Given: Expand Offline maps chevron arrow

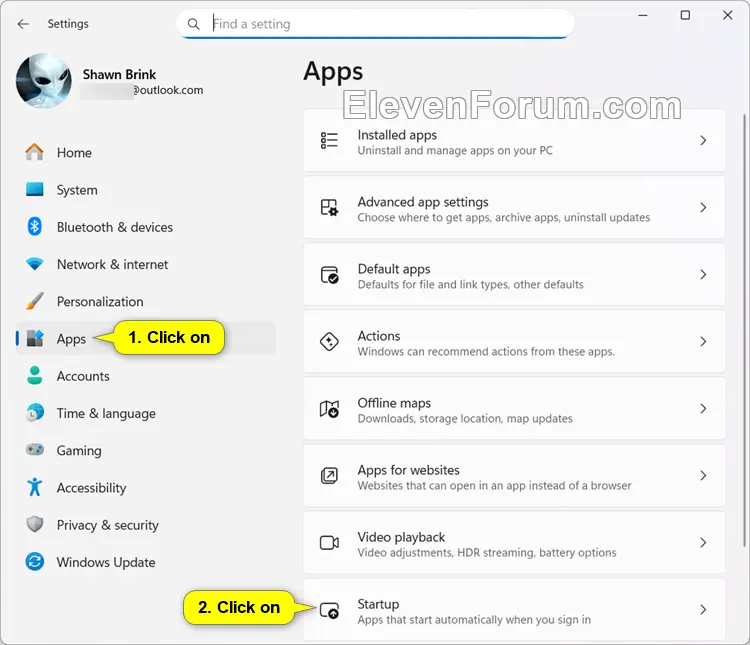Looking at the screenshot, I should (703, 409).
